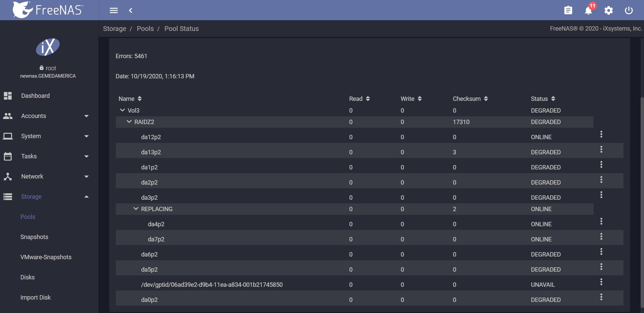644x313 pixels.
Task: Collapse the Vol3 pool tree
Action: [x=123, y=110]
